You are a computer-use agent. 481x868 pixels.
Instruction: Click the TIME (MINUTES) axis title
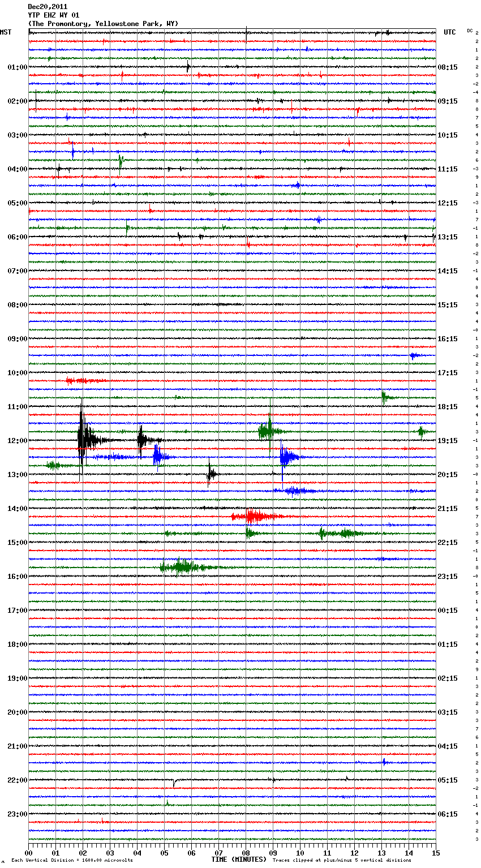click(239, 860)
